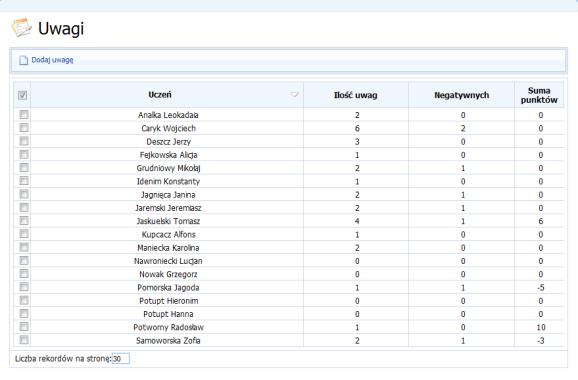578x380 pixels.
Task: Click the sort arrow in Uczeń header
Action: coord(294,95)
